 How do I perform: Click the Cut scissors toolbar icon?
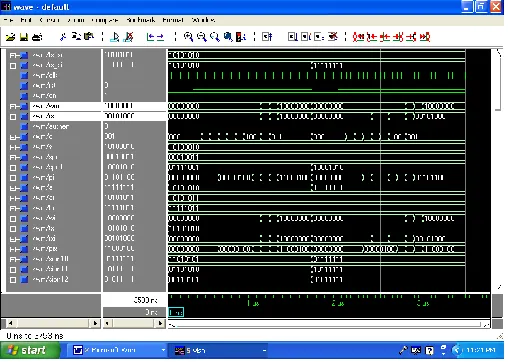pos(63,37)
